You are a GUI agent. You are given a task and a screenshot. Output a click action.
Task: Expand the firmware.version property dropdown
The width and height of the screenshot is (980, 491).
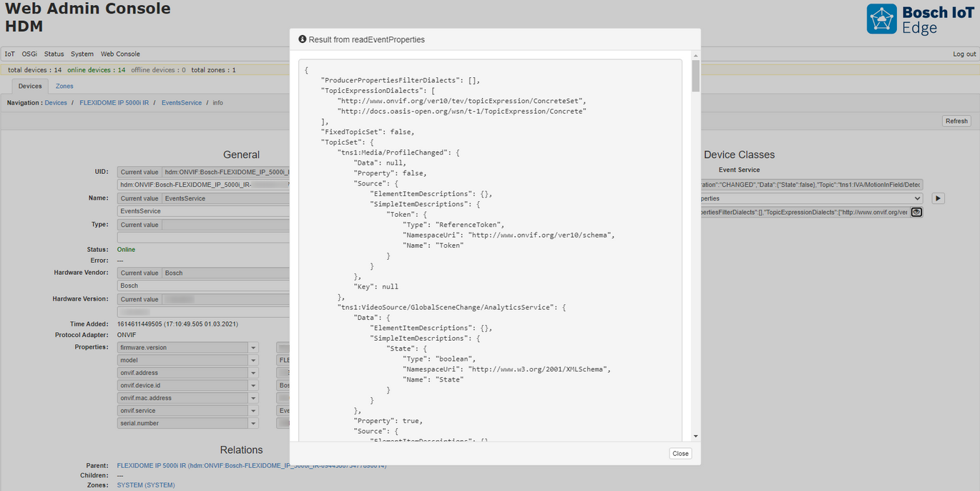[253, 347]
